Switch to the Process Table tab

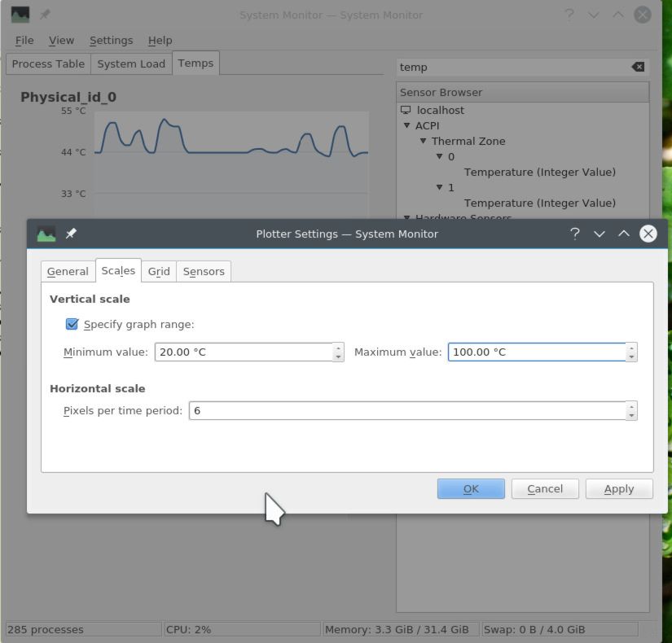[48, 63]
